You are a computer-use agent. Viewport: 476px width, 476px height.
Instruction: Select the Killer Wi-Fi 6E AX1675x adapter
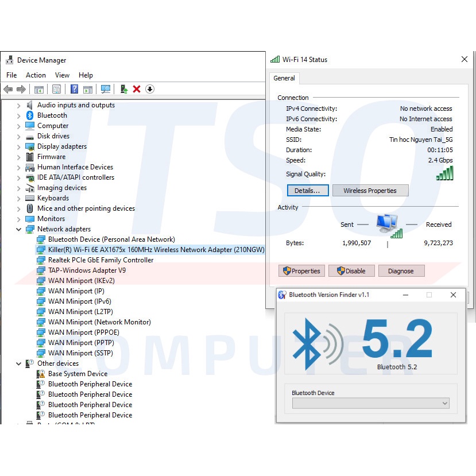(156, 250)
